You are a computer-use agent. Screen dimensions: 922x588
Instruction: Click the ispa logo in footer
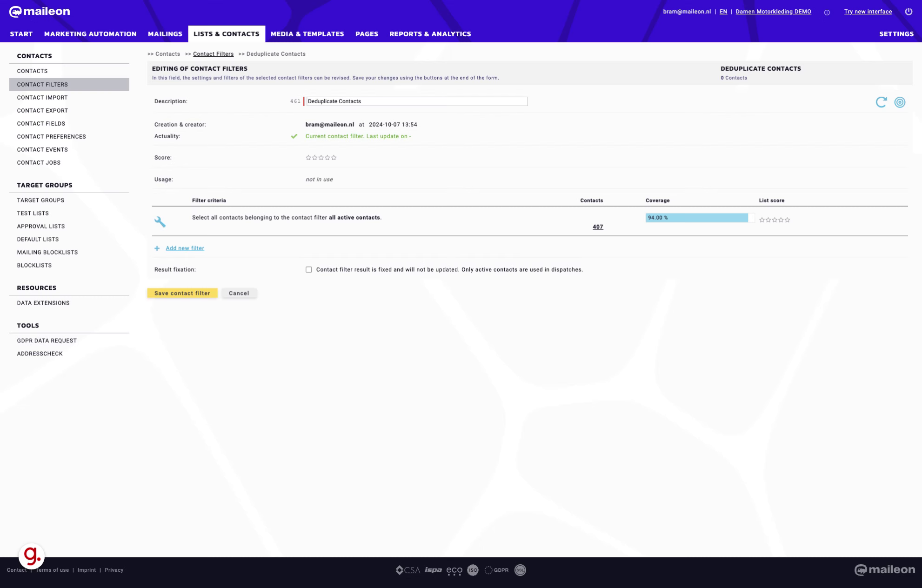point(433,570)
